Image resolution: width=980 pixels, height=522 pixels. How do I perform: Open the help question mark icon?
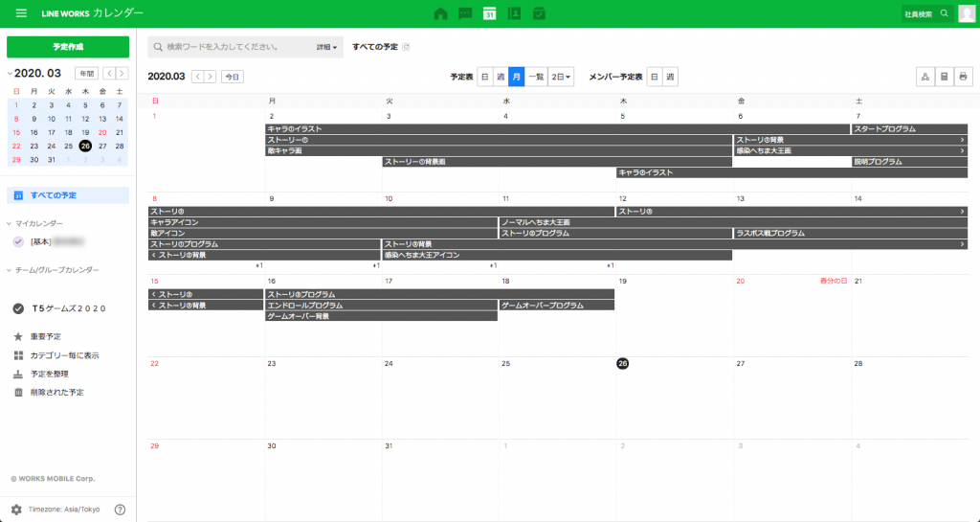[x=120, y=510]
